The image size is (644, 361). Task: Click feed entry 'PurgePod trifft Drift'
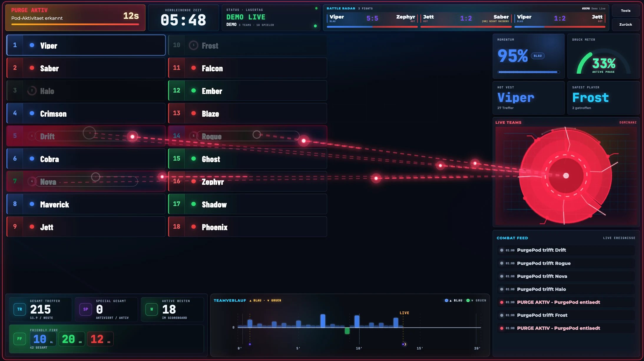(x=566, y=250)
